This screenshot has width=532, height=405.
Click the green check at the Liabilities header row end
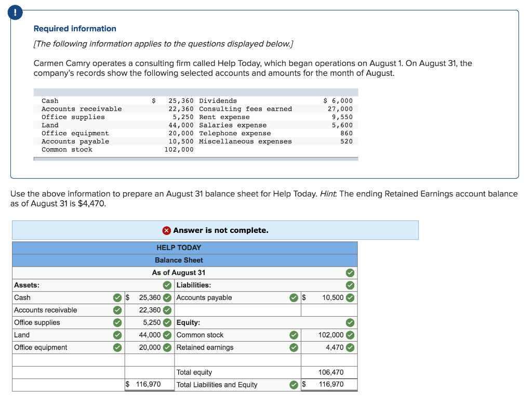350,285
